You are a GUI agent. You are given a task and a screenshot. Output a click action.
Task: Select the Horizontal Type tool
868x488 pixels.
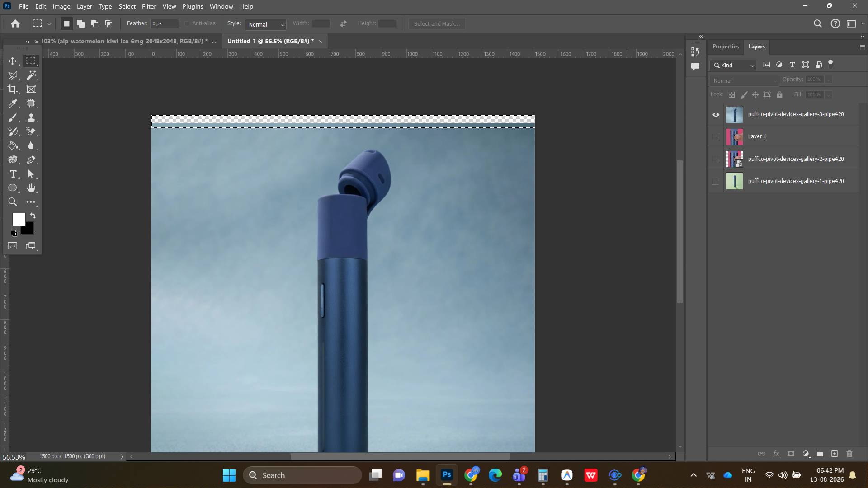pos(13,174)
